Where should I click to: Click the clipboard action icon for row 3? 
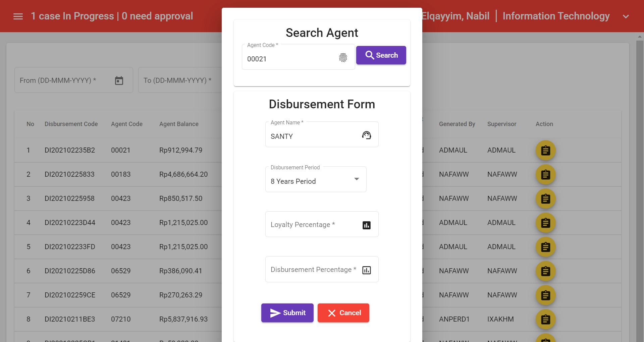(x=545, y=198)
